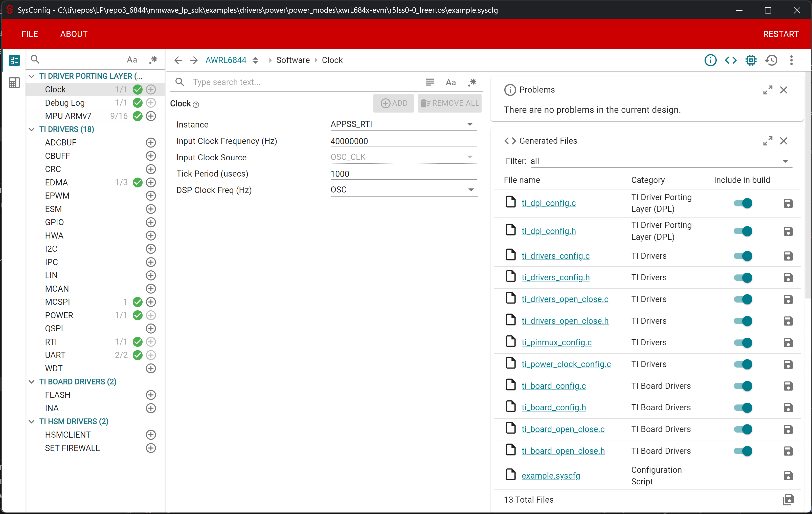
Task: Save all generated files icon
Action: (788, 500)
